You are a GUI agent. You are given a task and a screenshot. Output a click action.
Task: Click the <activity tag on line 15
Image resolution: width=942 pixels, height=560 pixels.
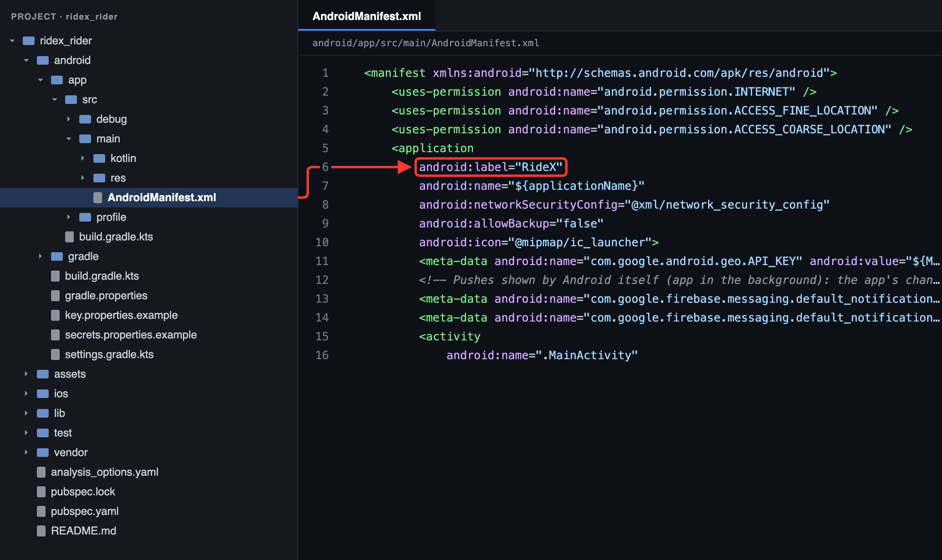[449, 336]
